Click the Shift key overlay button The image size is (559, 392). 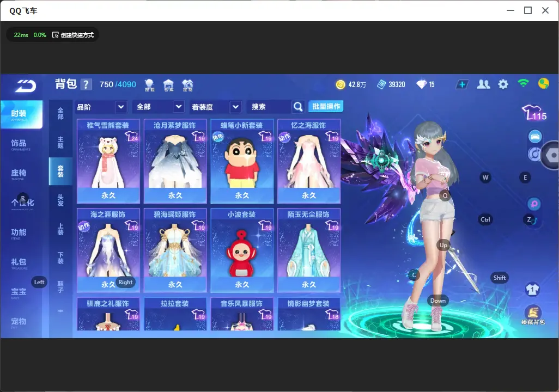499,278
